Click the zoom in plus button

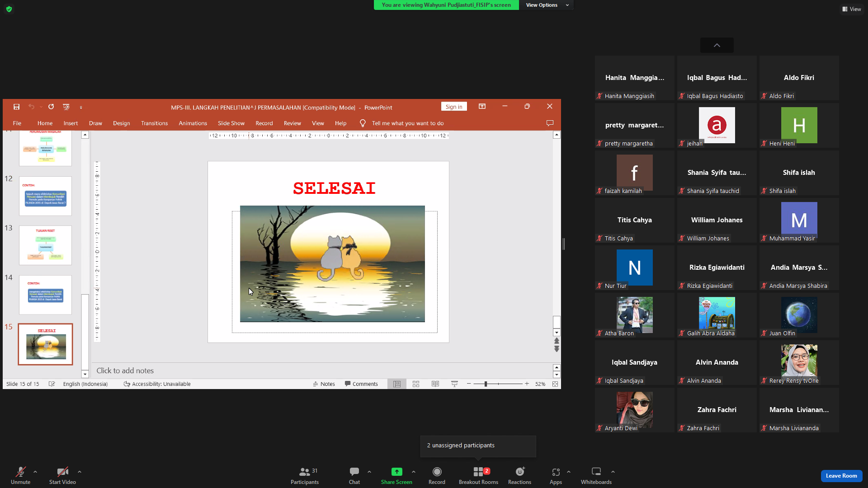coord(527,384)
